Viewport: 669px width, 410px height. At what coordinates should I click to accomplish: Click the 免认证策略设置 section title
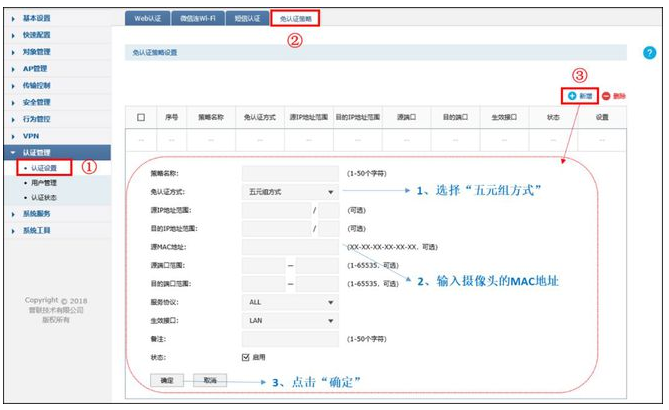(154, 52)
